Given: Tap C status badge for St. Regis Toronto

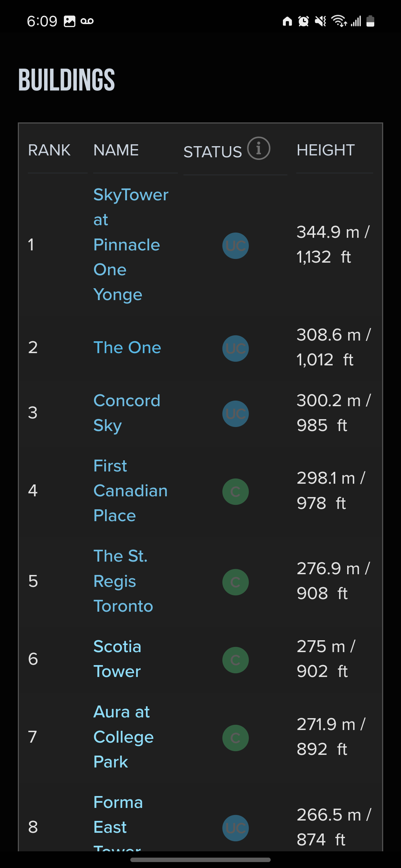Looking at the screenshot, I should (x=235, y=582).
